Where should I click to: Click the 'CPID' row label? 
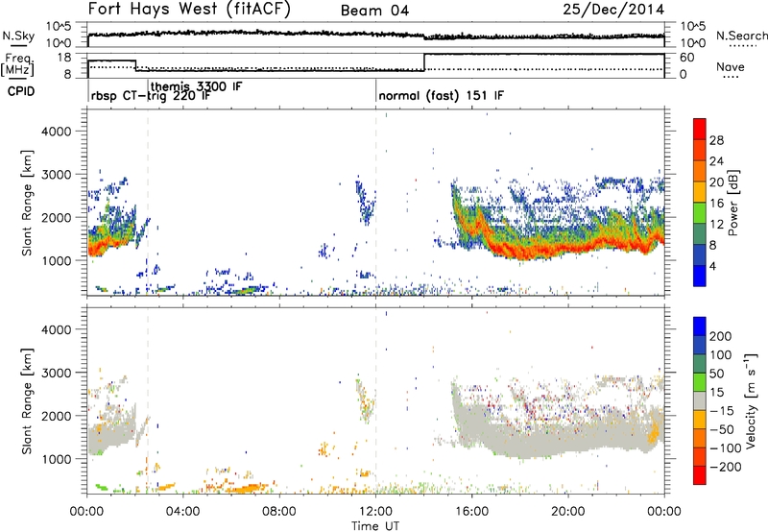(x=21, y=91)
